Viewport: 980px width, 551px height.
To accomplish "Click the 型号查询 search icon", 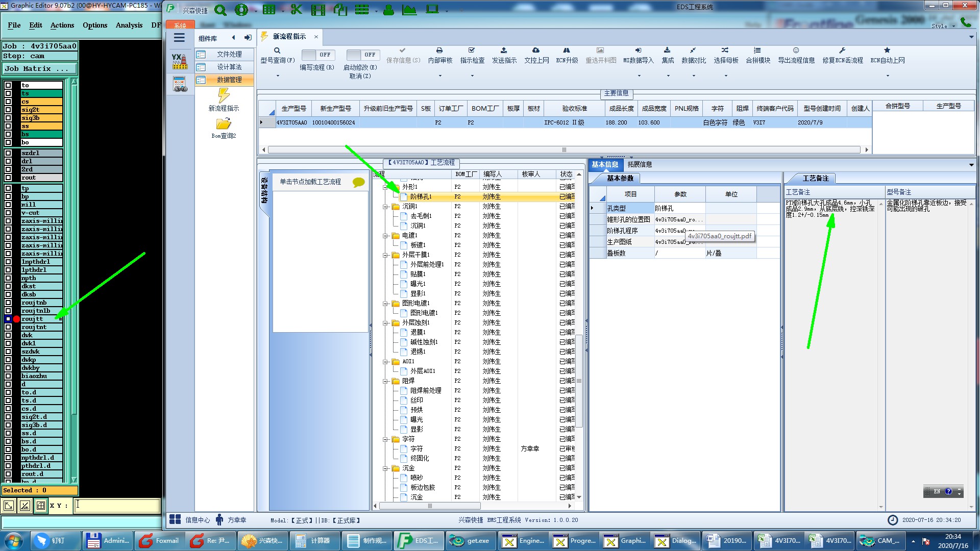I will [x=277, y=51].
